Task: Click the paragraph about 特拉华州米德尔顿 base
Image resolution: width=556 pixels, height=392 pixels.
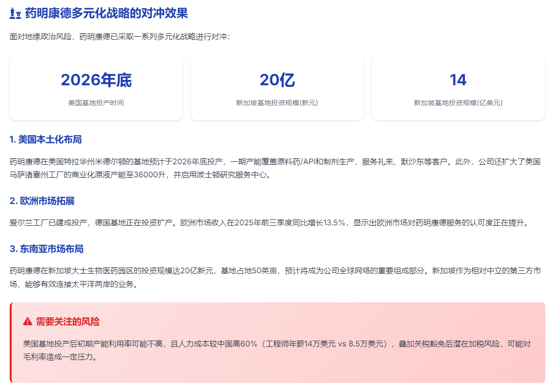Action: click(x=275, y=168)
